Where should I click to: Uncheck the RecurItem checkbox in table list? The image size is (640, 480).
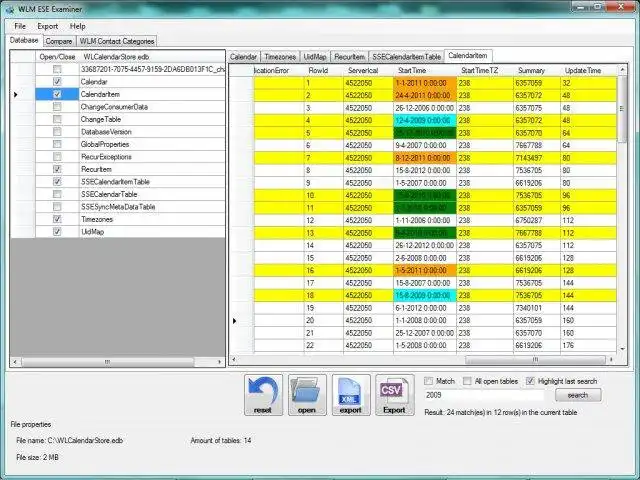57,169
